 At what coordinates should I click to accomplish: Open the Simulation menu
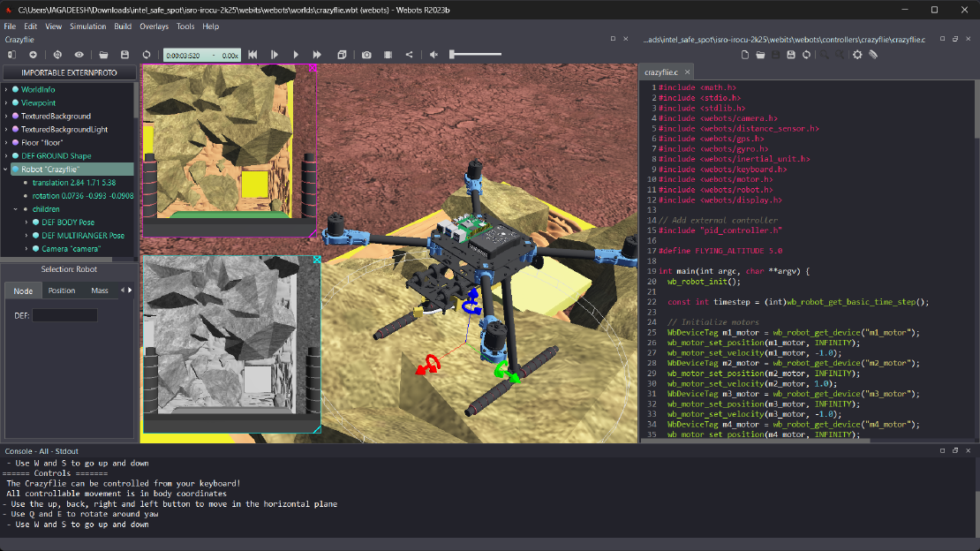click(x=88, y=26)
